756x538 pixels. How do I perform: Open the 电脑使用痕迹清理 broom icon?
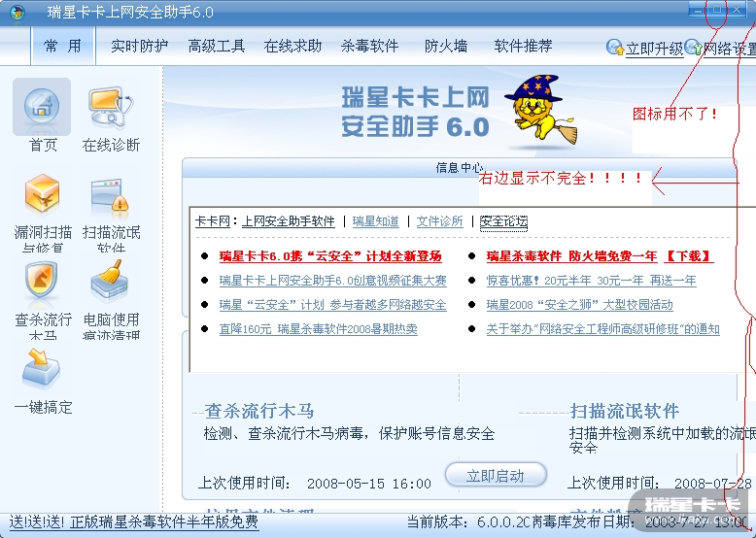click(111, 282)
